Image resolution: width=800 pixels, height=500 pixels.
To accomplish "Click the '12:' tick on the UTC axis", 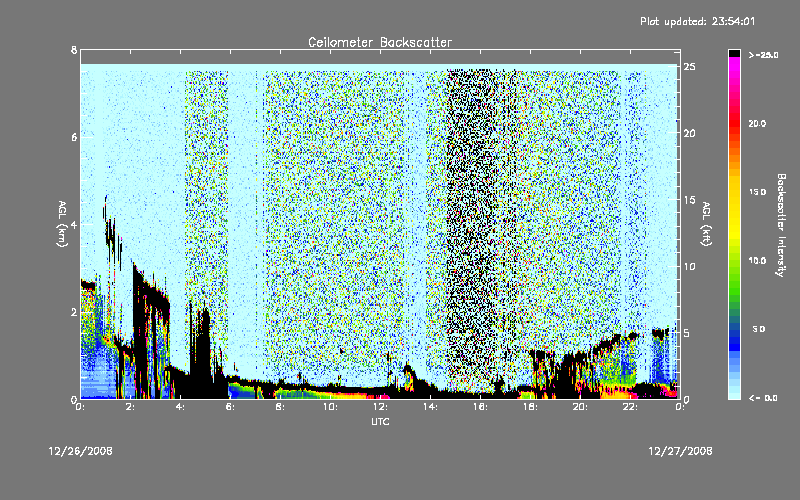I will (x=381, y=407).
